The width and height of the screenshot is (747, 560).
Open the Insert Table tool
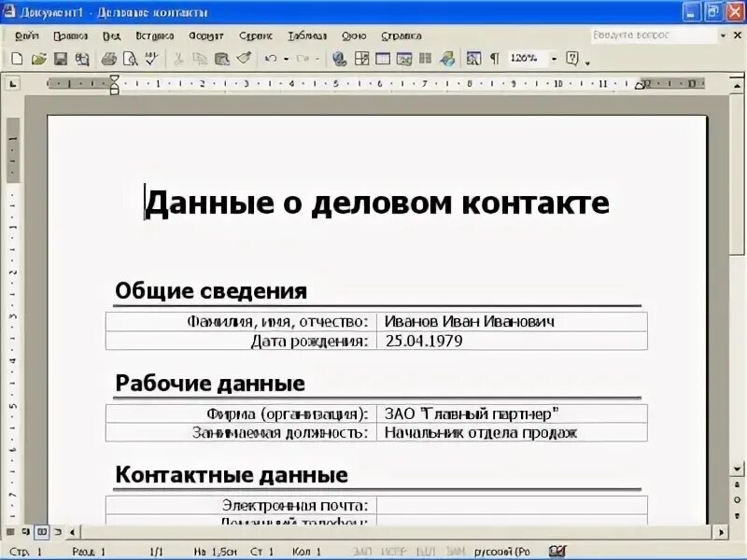point(383,59)
